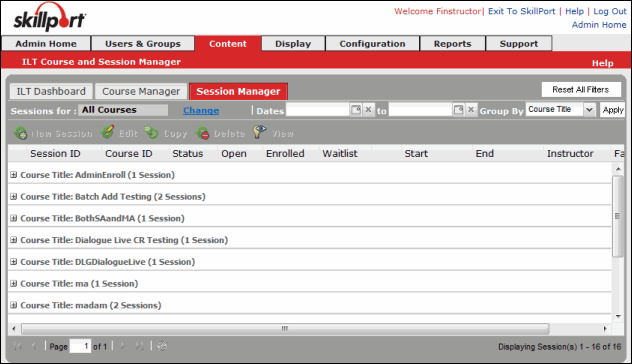The width and height of the screenshot is (632, 364).
Task: Open the Display tab
Action: [x=293, y=44]
